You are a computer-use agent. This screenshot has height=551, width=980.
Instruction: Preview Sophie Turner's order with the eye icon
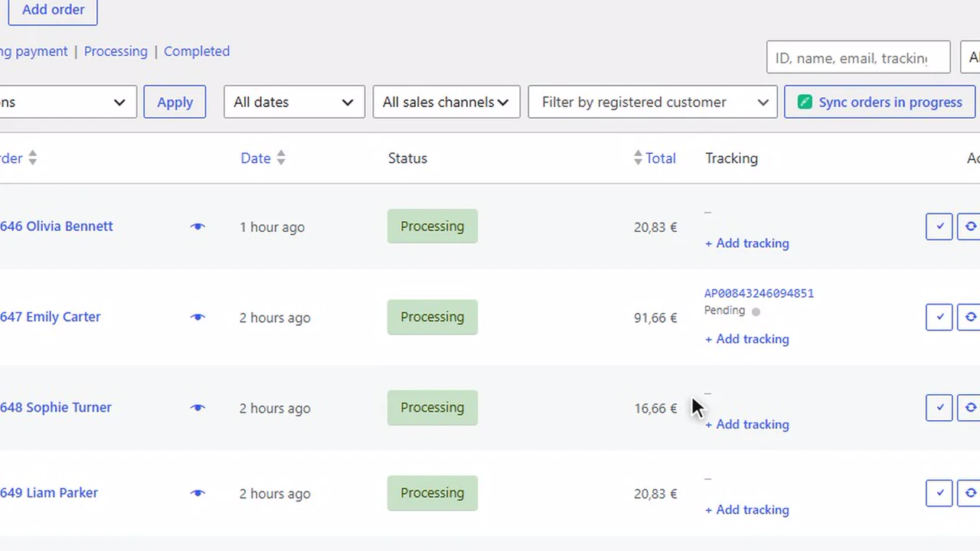198,407
